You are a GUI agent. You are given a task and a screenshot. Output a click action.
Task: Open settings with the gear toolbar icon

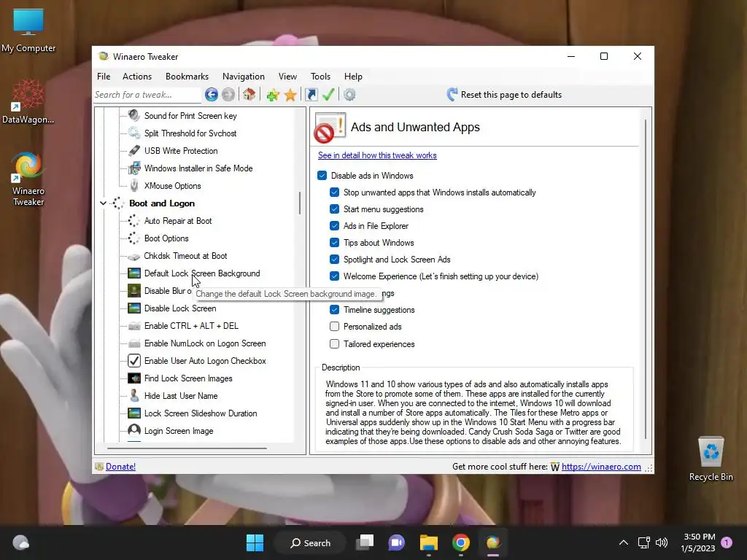coord(349,95)
